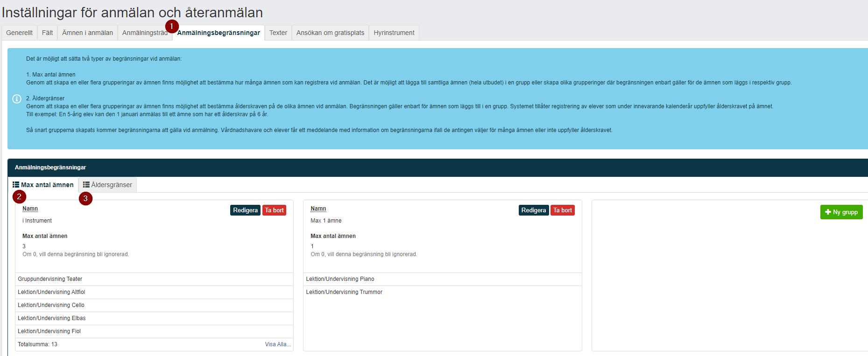Click the list icon beside Max antal ämnen
This screenshot has height=356, width=868.
pos(16,185)
